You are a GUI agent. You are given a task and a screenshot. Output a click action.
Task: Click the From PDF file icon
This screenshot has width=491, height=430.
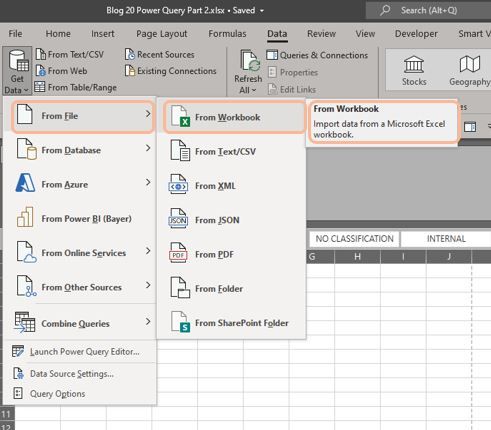coord(178,253)
